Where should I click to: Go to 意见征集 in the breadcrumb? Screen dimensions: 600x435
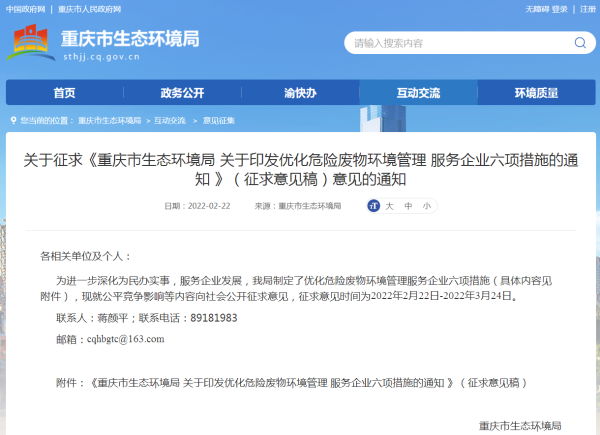[x=218, y=120]
